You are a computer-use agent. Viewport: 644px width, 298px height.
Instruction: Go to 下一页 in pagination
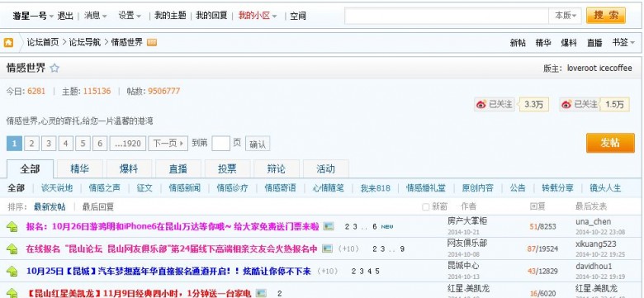click(168, 144)
